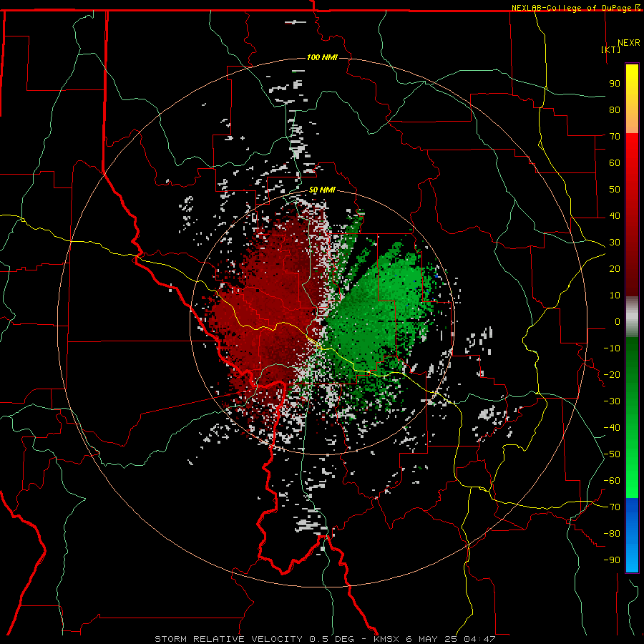
Task: Click the -40 value on the velocity scale
Action: [612, 428]
